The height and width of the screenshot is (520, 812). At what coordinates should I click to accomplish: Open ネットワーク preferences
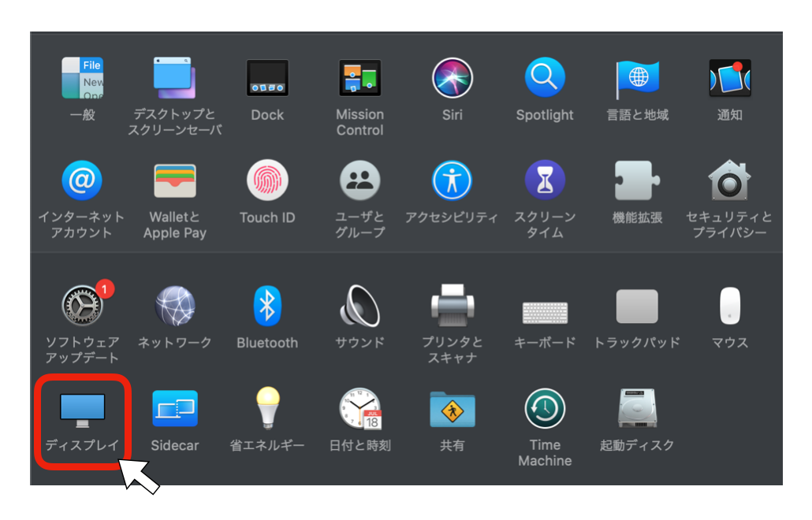click(175, 306)
